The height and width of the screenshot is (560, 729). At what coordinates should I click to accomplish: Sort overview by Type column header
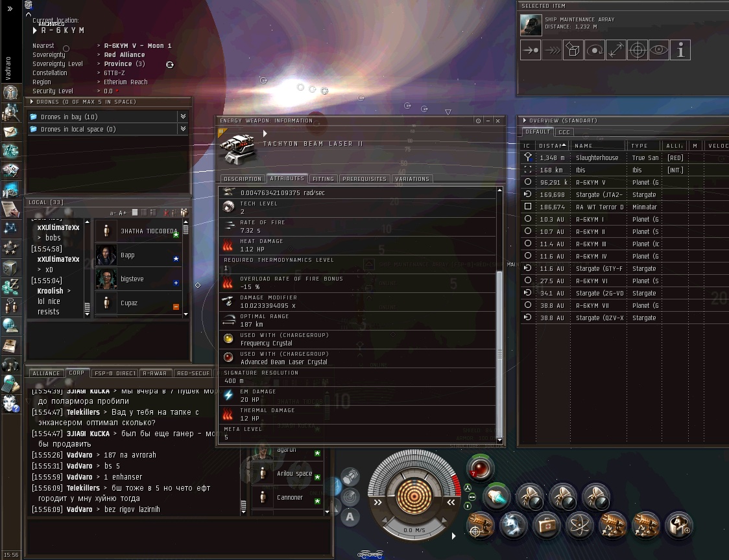point(644,145)
